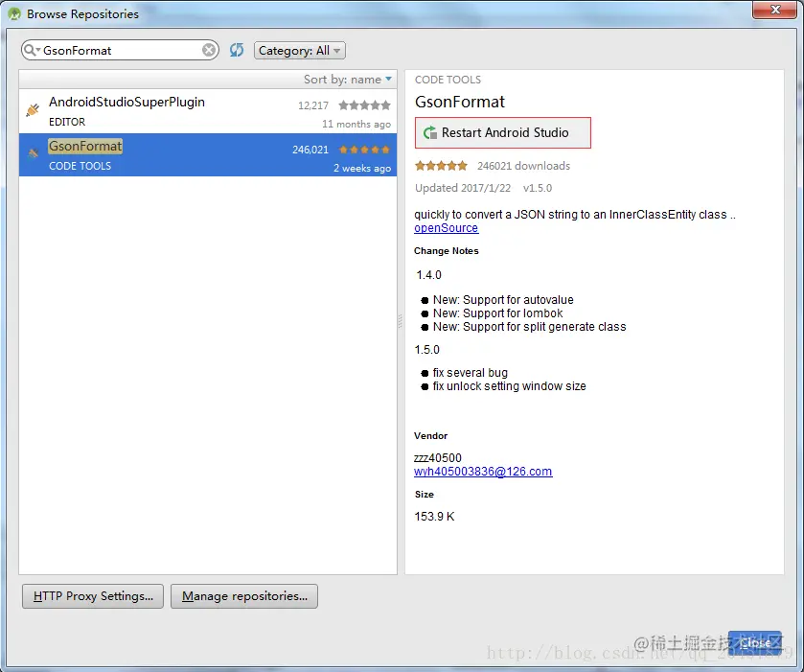Click the green restart icon
The image size is (804, 672).
pyautogui.click(x=429, y=133)
